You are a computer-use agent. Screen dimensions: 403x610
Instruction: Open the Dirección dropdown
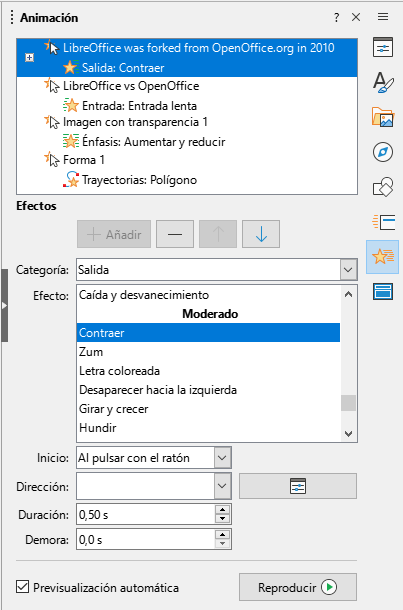coord(222,486)
